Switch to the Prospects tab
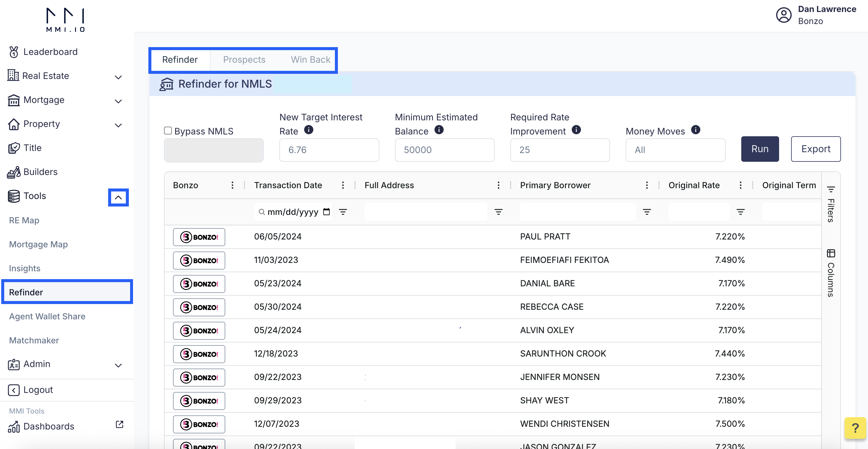The width and height of the screenshot is (868, 449). [244, 60]
